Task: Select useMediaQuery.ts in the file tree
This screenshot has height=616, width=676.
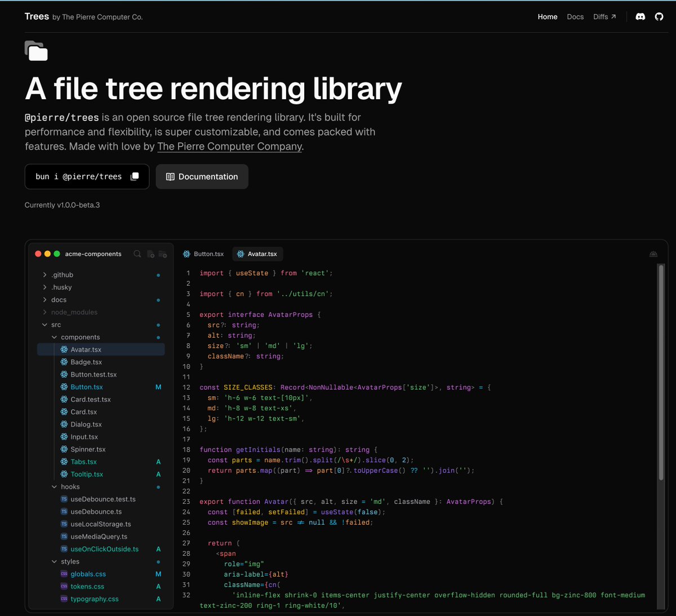Action: pos(101,537)
